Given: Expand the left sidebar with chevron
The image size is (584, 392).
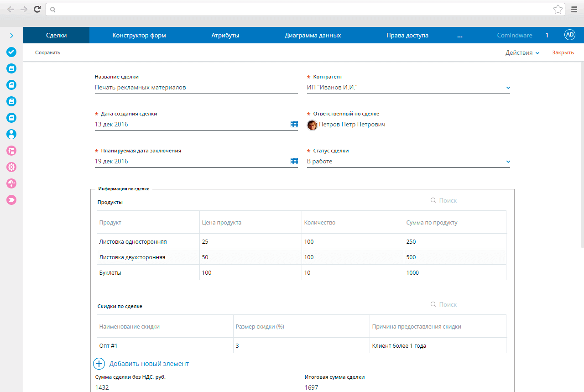Looking at the screenshot, I should tap(11, 36).
